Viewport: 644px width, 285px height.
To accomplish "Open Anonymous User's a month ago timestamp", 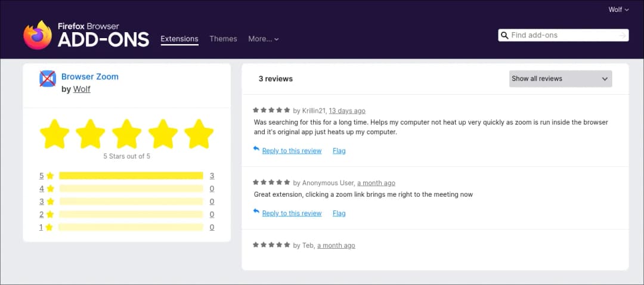I will (x=376, y=182).
